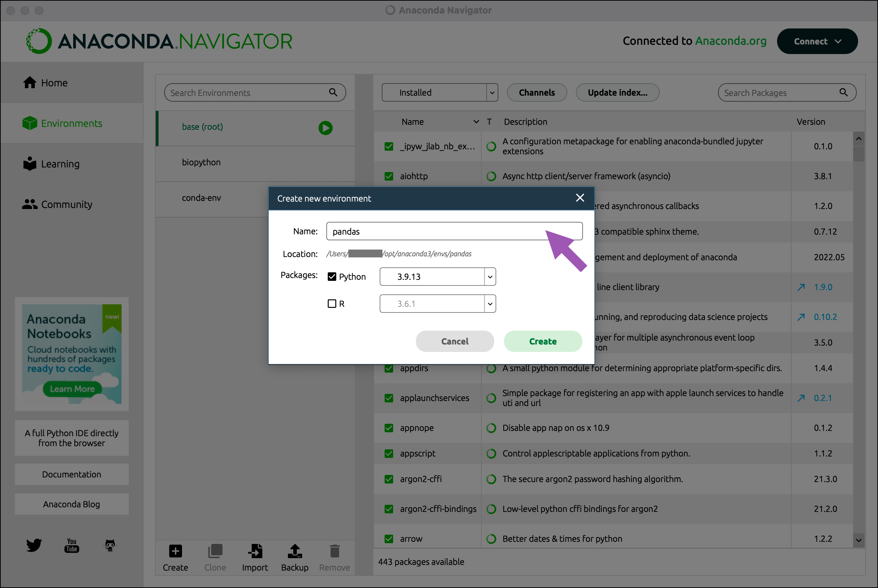Click the Create environment plus icon

[175, 551]
